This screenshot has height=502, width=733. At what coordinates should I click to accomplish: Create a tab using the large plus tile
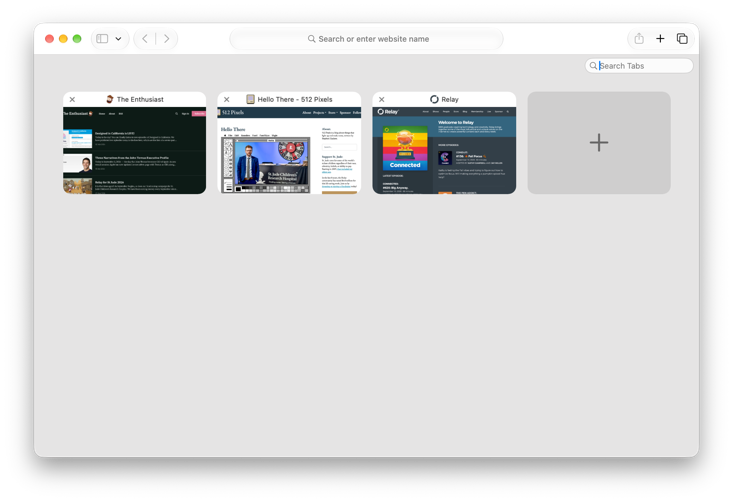tap(599, 143)
